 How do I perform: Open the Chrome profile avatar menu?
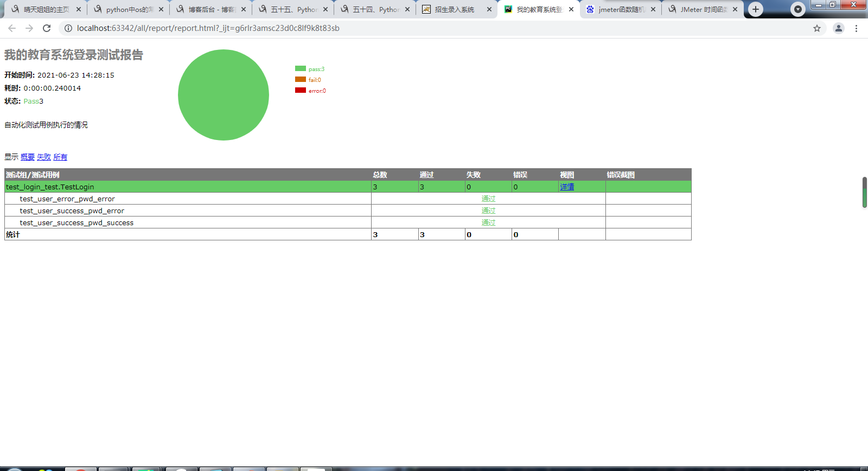tap(839, 28)
